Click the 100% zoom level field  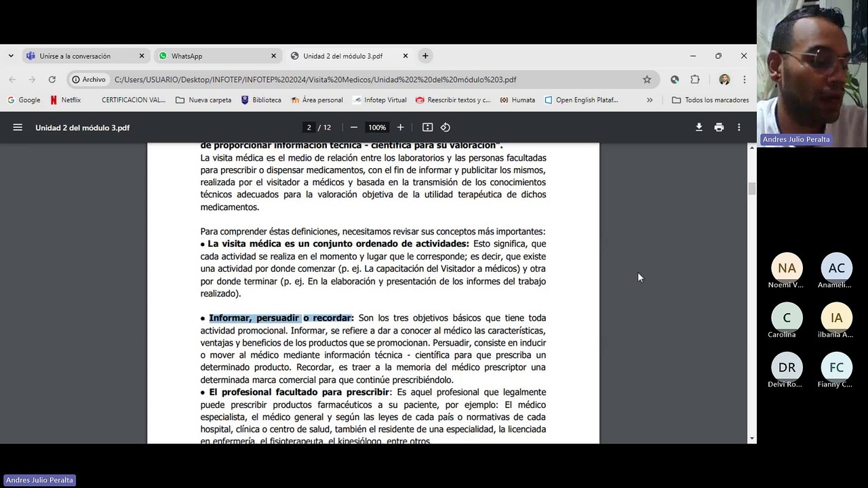[376, 127]
